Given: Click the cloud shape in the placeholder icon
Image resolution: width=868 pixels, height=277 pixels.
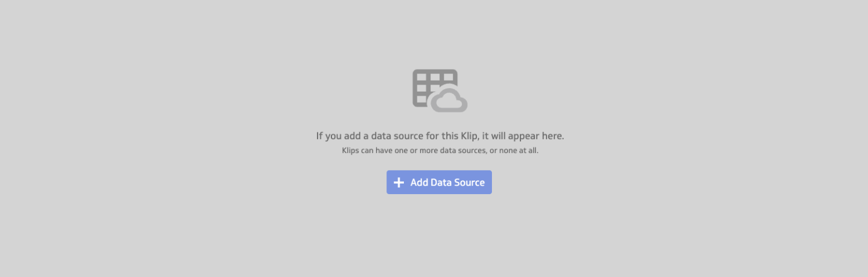Looking at the screenshot, I should 449,100.
